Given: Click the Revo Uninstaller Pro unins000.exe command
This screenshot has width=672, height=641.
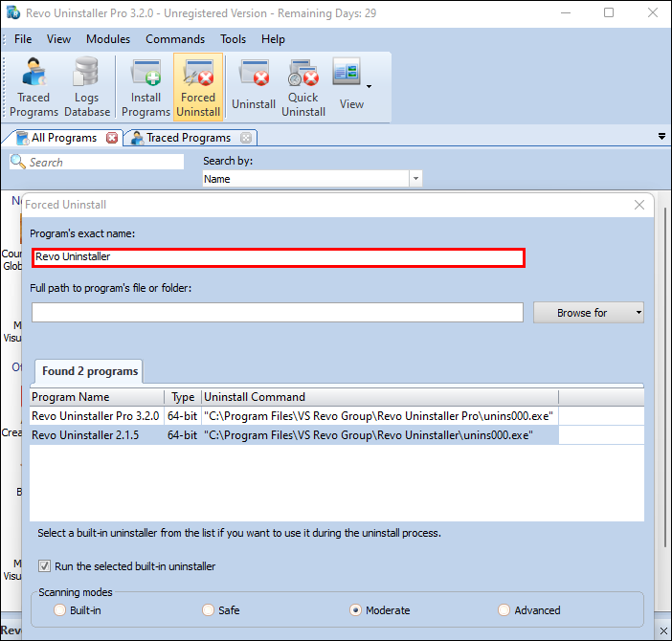Looking at the screenshot, I should 378,416.
